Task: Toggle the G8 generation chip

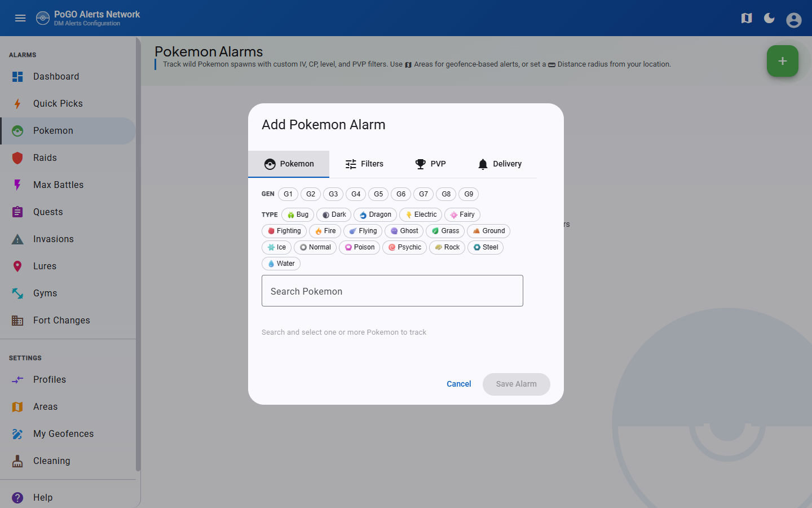Action: point(446,194)
